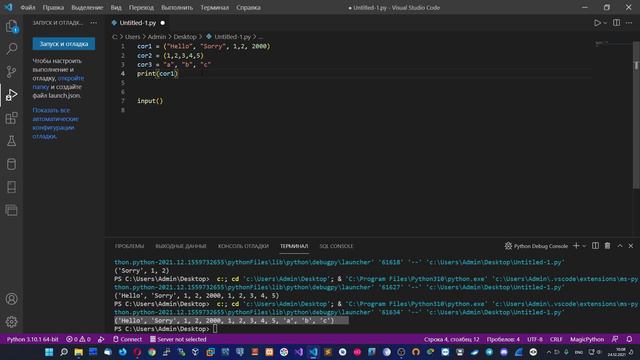The width and height of the screenshot is (640, 360).
Task: Open File Explorer from taskbar
Action: pyautogui.click(x=78, y=352)
